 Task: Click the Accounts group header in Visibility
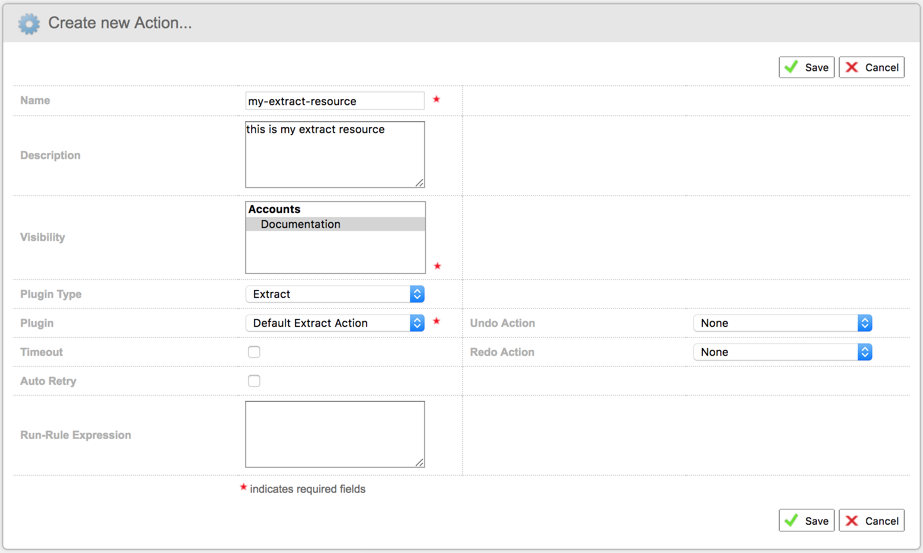(x=274, y=209)
